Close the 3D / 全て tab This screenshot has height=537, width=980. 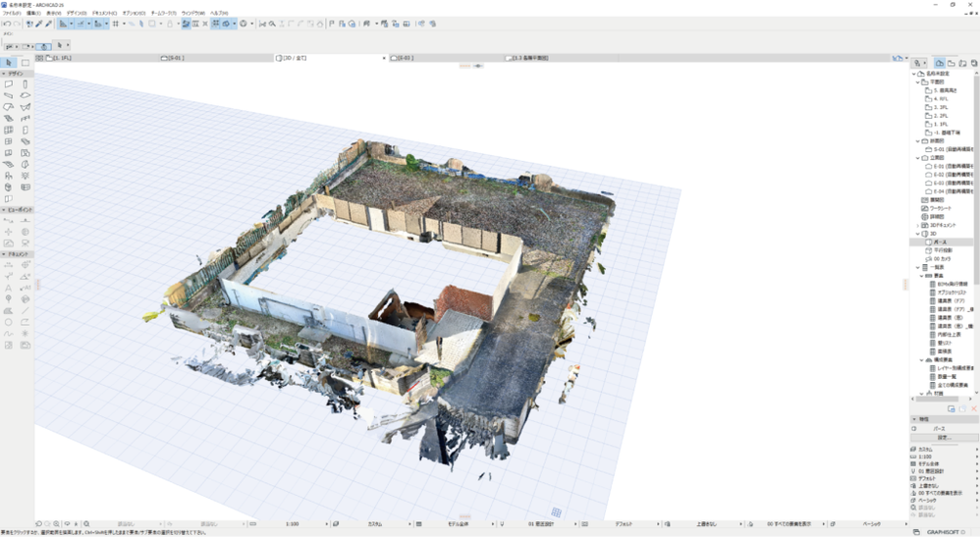click(384, 58)
